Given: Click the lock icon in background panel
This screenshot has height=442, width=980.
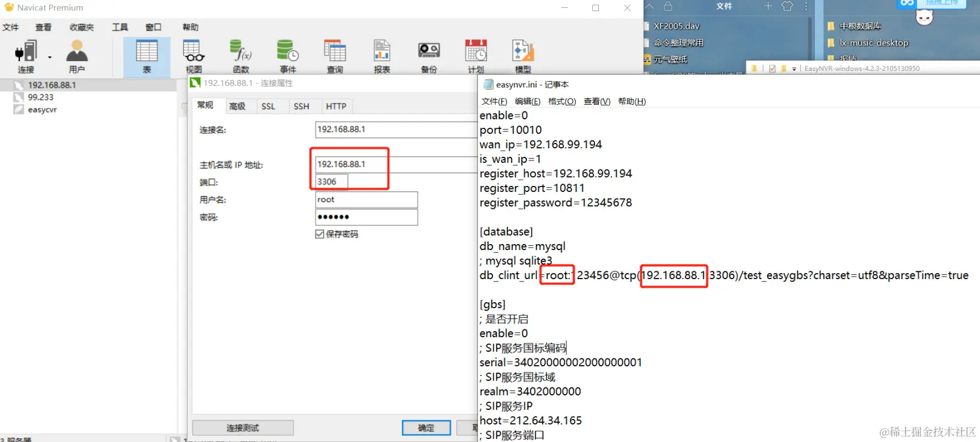Looking at the screenshot, I should pyautogui.click(x=668, y=6).
